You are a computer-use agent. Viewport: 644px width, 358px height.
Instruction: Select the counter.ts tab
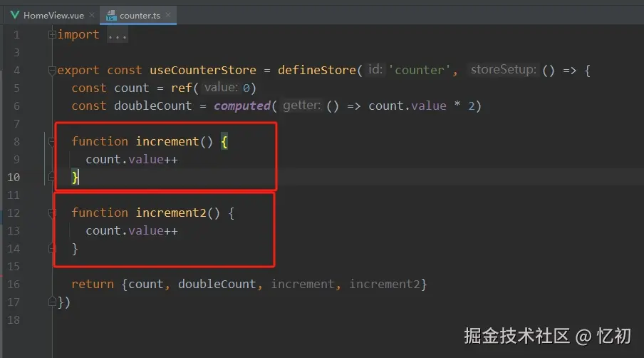click(x=139, y=15)
